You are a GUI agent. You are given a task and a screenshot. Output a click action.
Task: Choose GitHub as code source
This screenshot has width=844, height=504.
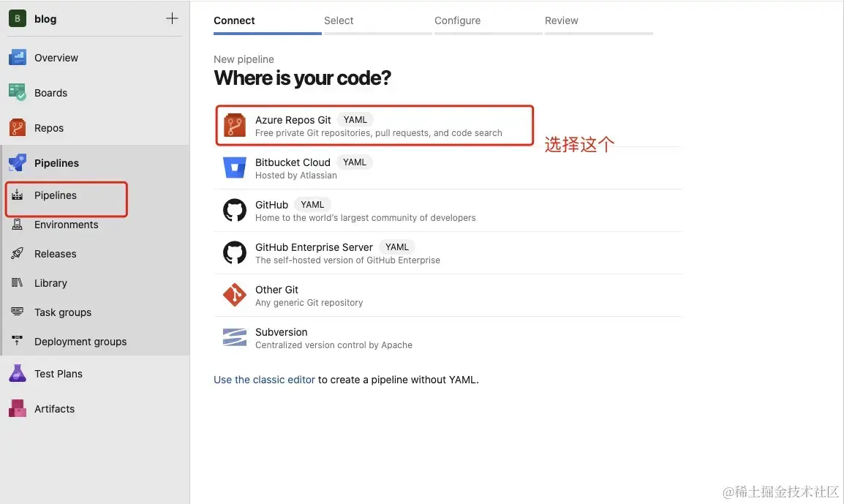(448, 211)
